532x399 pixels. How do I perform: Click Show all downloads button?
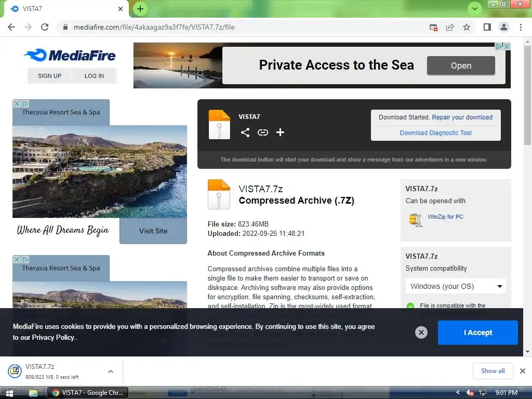point(493,371)
